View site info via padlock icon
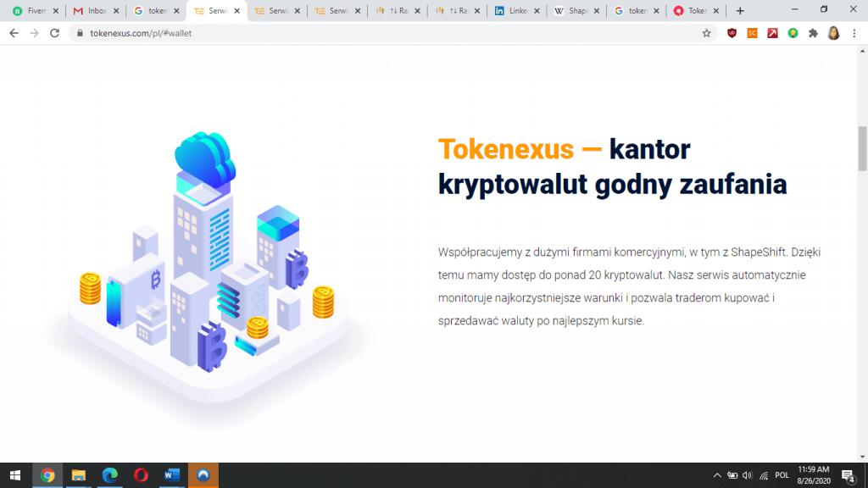Image resolution: width=868 pixels, height=488 pixels. click(x=81, y=33)
